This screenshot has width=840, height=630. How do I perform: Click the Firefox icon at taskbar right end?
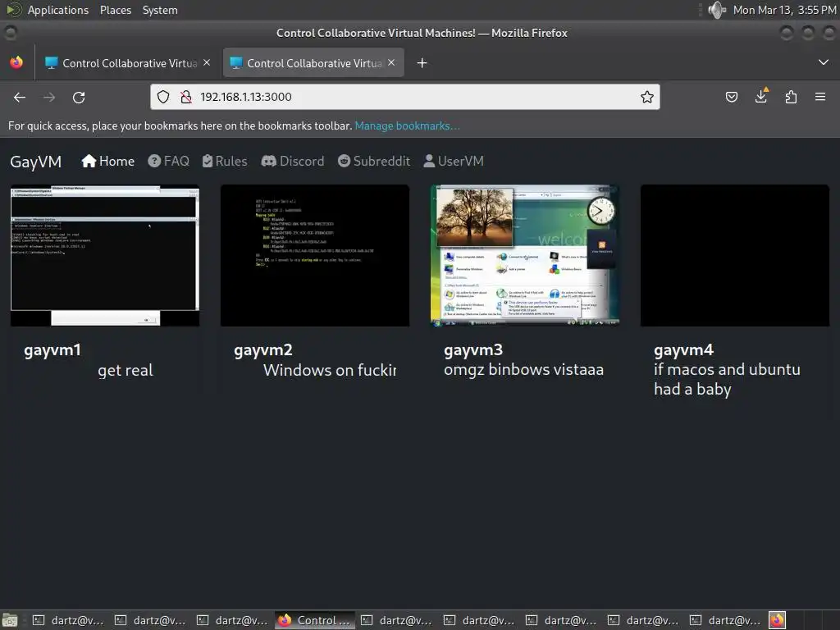(777, 620)
